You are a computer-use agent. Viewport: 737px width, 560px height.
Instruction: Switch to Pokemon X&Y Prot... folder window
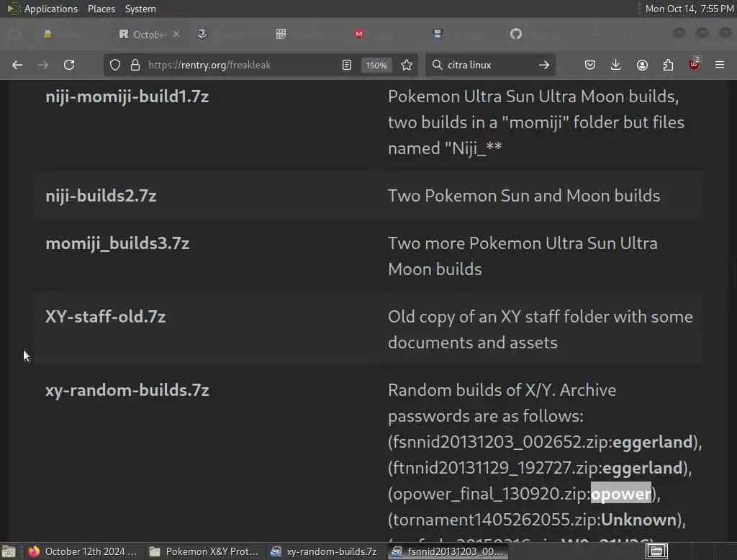coord(204,551)
